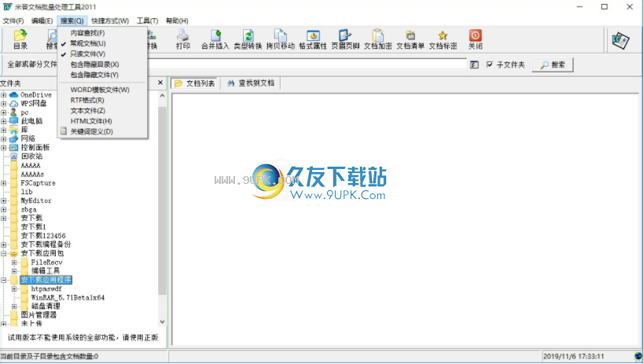Enable 文本文件(Z) option
This screenshot has height=364, width=643.
click(87, 111)
